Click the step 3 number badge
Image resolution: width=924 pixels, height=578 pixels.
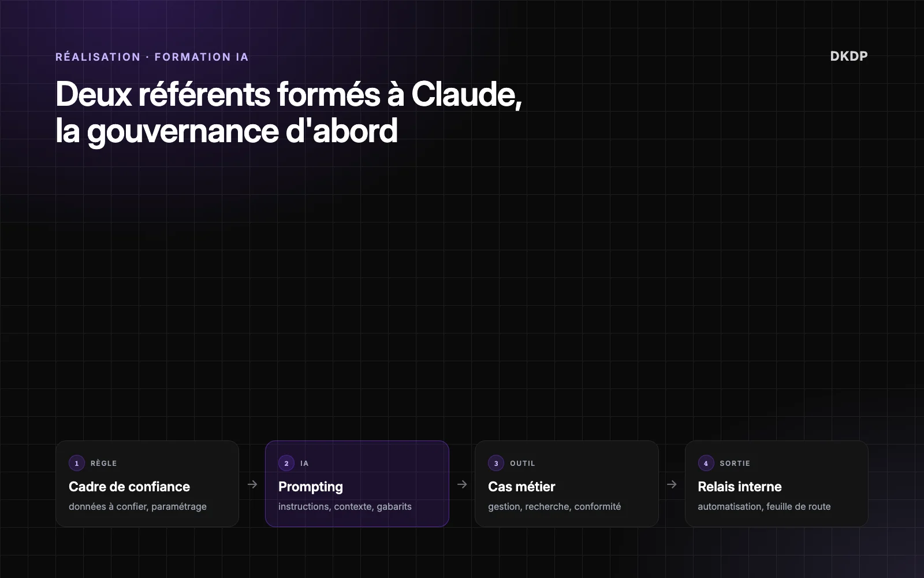(496, 463)
